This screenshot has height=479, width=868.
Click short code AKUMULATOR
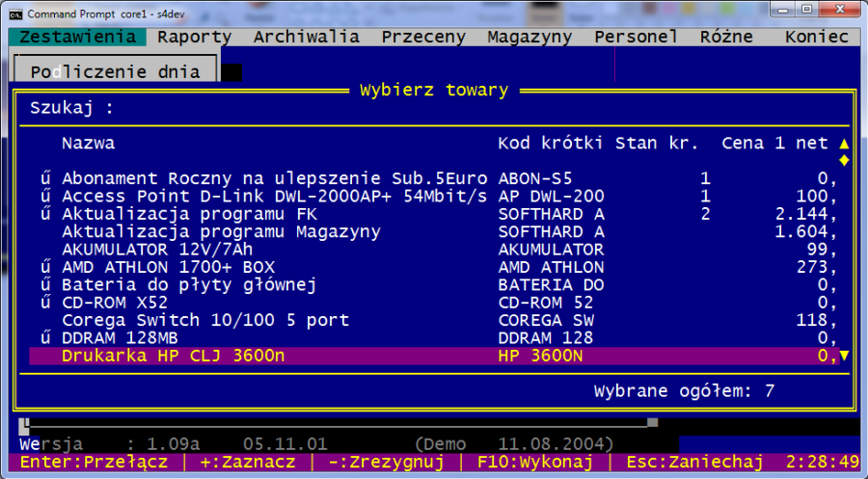pyautogui.click(x=551, y=249)
